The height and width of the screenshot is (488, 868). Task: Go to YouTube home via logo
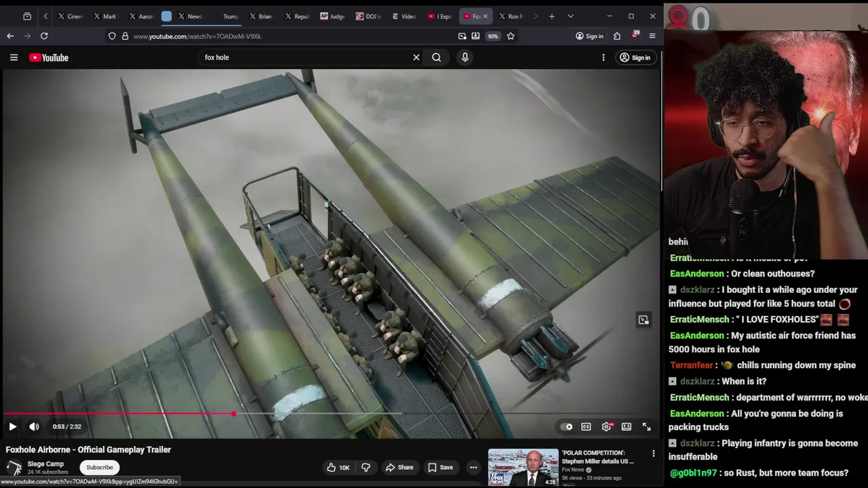[x=49, y=58]
